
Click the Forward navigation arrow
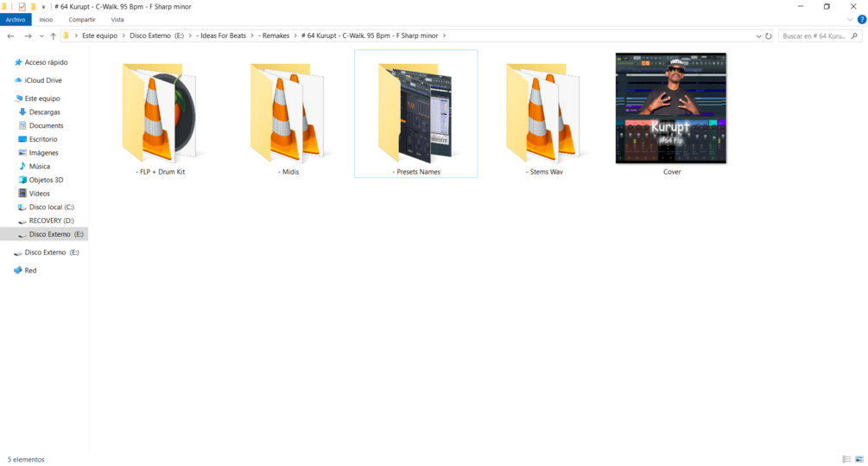click(28, 36)
